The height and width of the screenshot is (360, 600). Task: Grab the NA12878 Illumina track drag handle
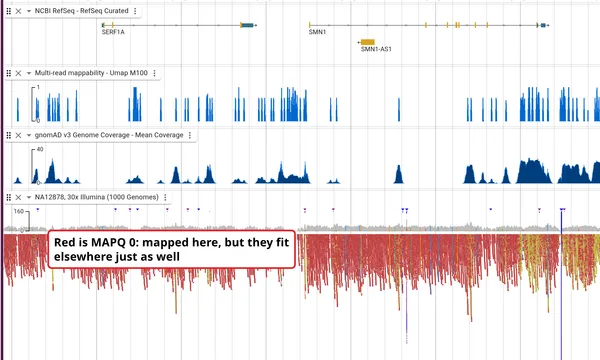tap(8, 197)
